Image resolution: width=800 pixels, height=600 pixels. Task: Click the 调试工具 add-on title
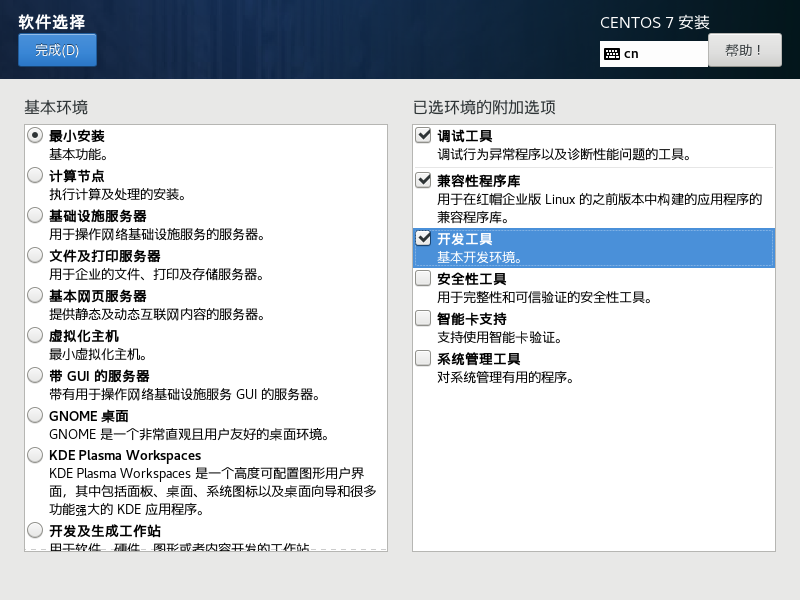pyautogui.click(x=465, y=136)
